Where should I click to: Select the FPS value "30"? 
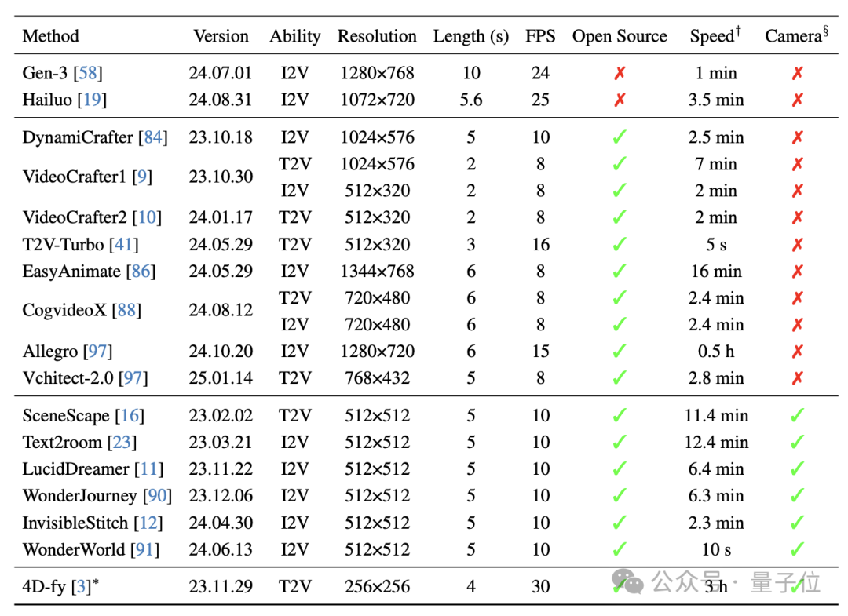click(540, 586)
